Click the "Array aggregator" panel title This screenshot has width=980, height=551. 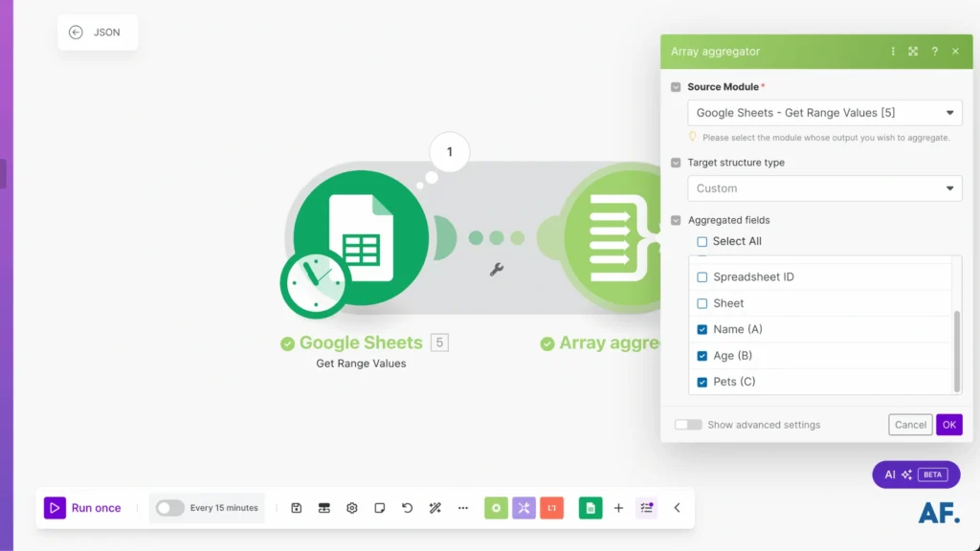point(715,52)
